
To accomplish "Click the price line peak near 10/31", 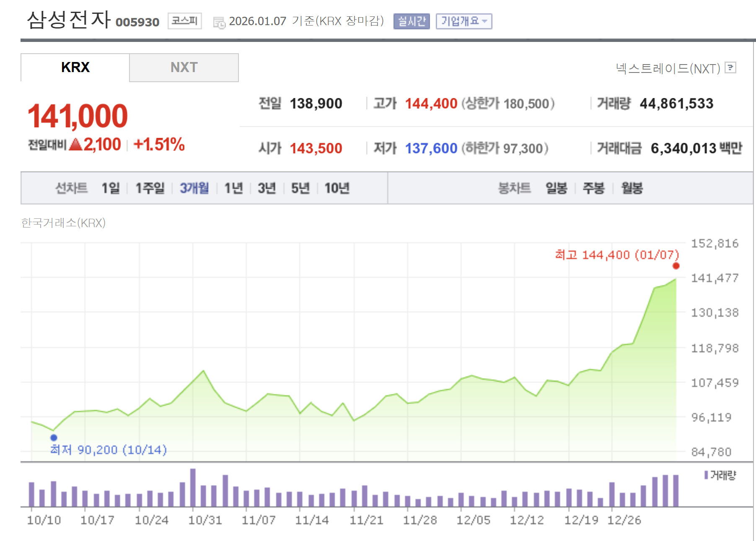I will 204,371.
